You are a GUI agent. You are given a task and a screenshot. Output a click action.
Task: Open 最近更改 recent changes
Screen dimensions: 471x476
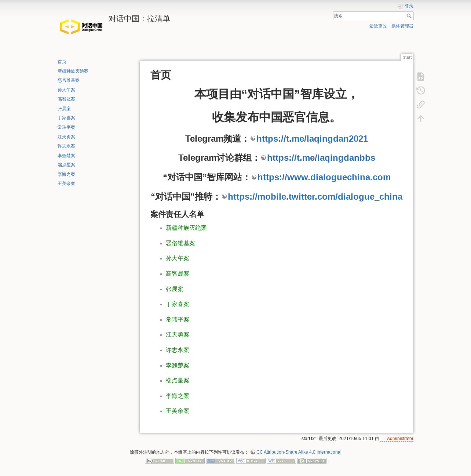378,26
